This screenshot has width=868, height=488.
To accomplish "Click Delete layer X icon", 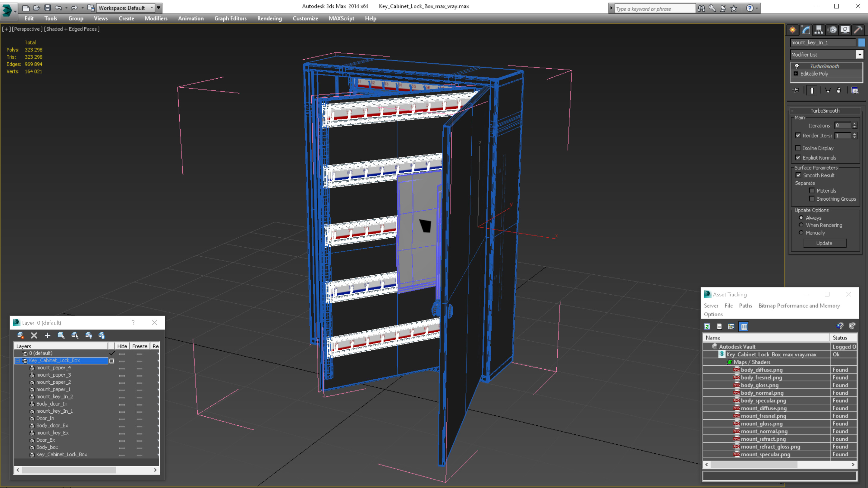I will pyautogui.click(x=34, y=335).
